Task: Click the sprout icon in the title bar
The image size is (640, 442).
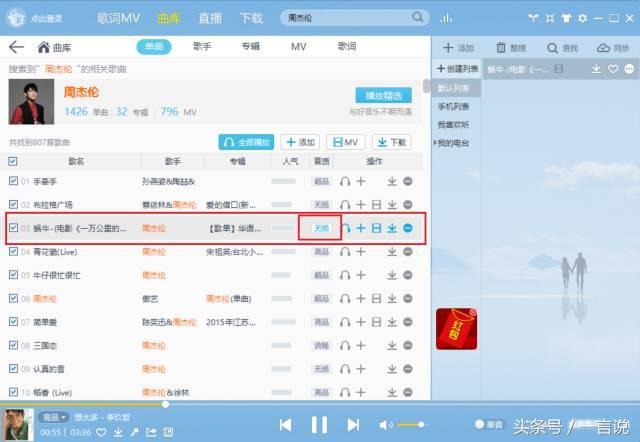Action: click(x=533, y=18)
